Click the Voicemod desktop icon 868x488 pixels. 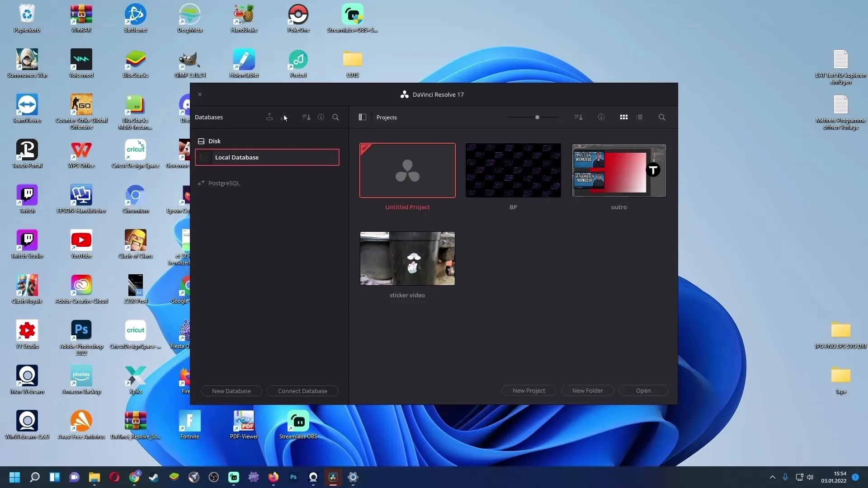coord(81,63)
